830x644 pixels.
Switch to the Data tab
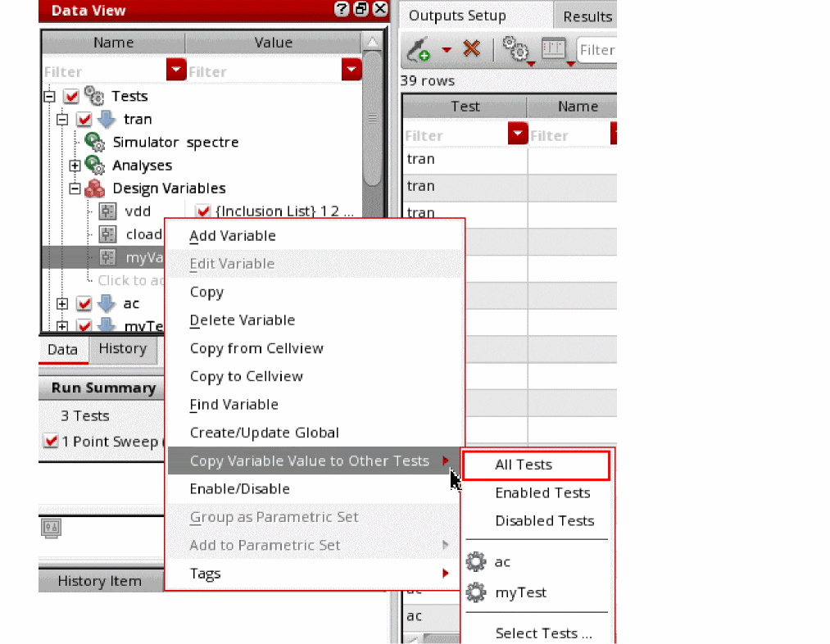pyautogui.click(x=63, y=350)
